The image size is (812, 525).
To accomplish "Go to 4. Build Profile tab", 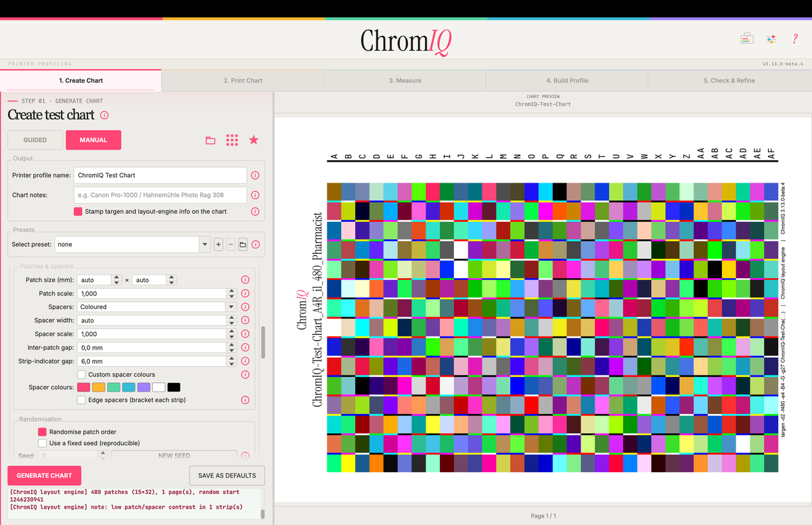I will coord(567,81).
